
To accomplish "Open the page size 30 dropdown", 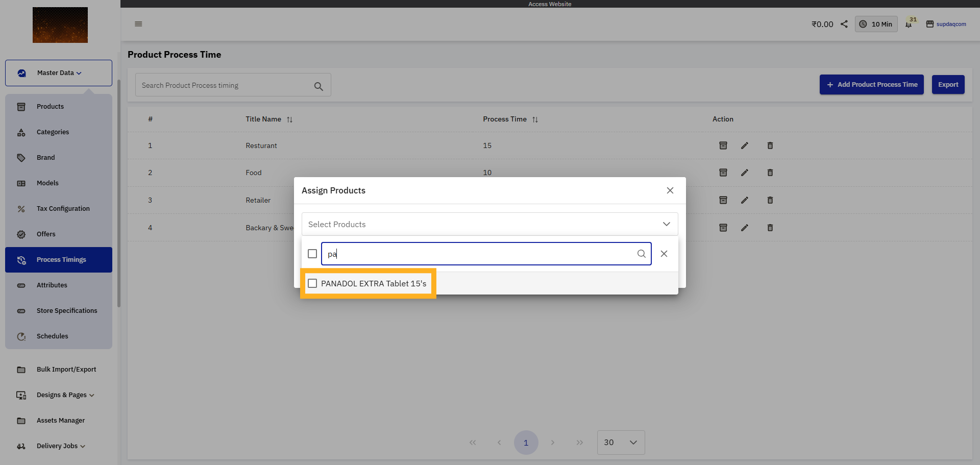I will pos(621,443).
